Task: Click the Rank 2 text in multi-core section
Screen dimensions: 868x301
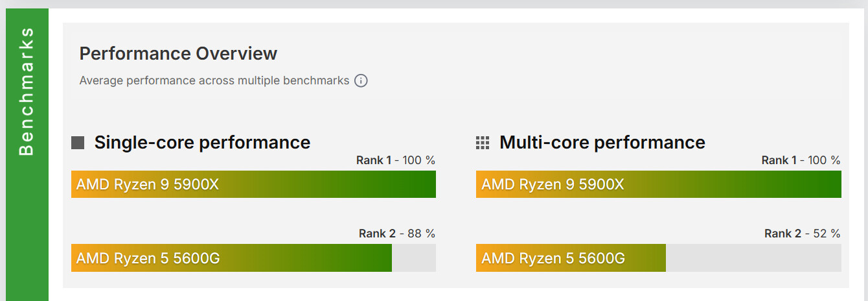Action: tap(782, 234)
